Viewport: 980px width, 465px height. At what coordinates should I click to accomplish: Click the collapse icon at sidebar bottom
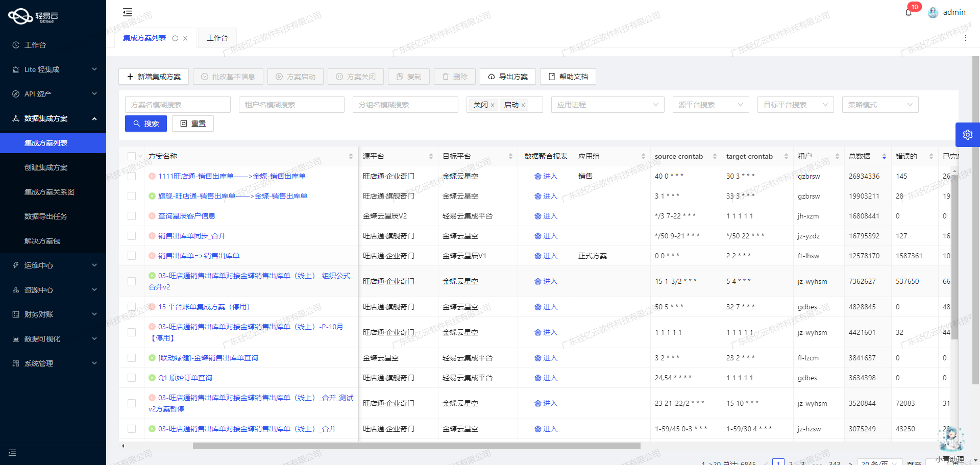(x=12, y=452)
